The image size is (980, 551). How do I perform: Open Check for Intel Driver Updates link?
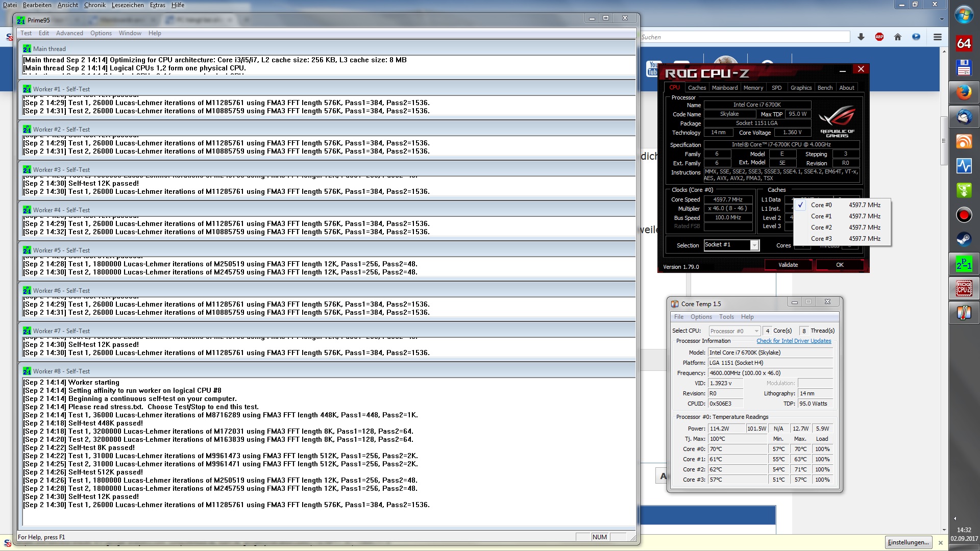pyautogui.click(x=794, y=341)
